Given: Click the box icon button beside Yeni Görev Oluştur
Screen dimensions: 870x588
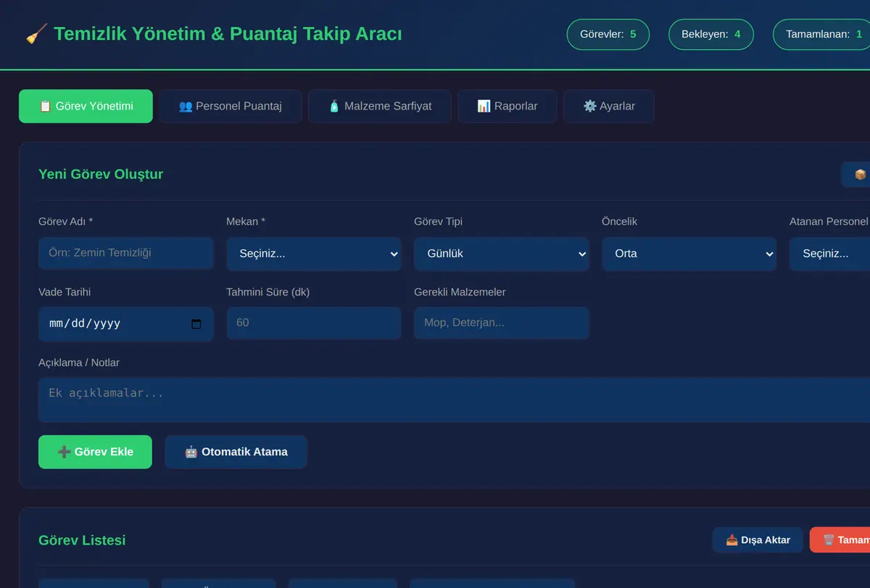Looking at the screenshot, I should click(856, 175).
